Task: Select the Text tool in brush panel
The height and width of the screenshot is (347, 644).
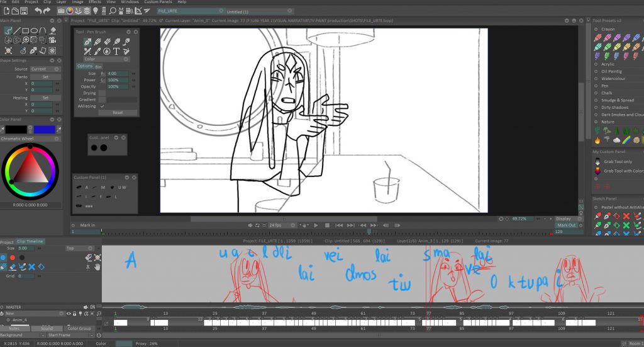Action: coord(116,51)
